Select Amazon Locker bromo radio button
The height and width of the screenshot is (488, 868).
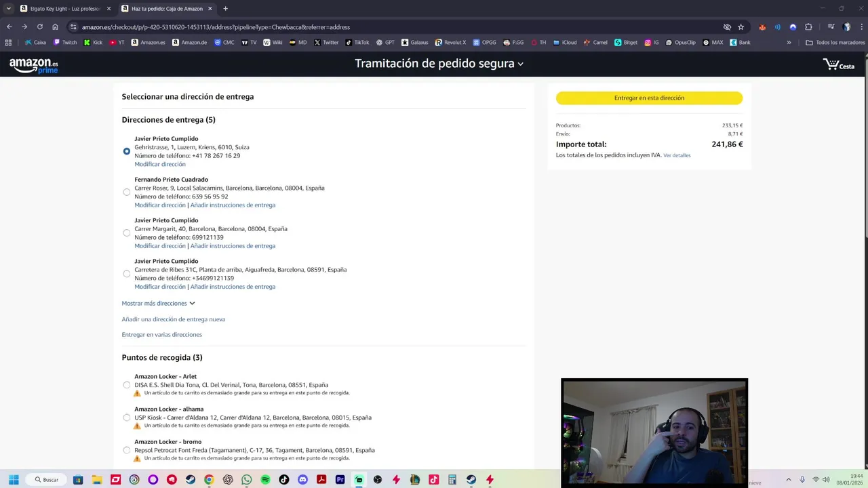coord(127,450)
